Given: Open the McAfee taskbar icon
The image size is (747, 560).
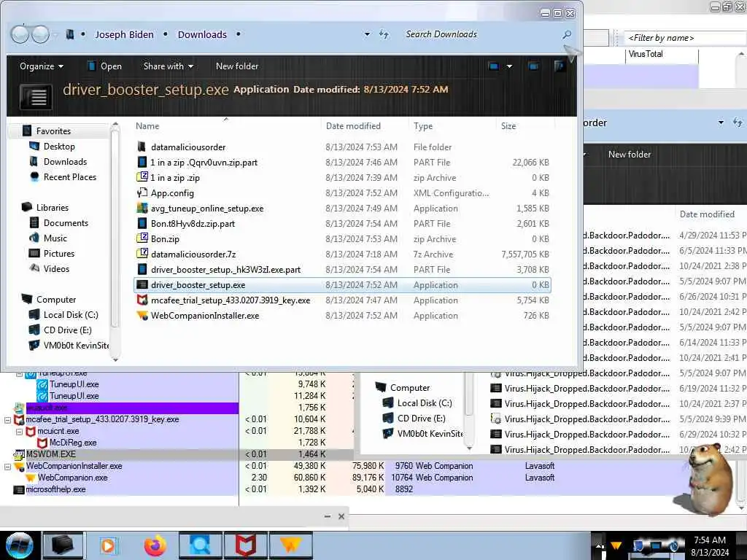Looking at the screenshot, I should click(246, 545).
